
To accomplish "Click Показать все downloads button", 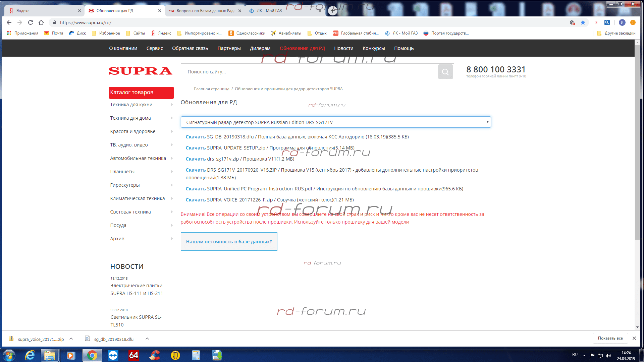I will (x=610, y=338).
